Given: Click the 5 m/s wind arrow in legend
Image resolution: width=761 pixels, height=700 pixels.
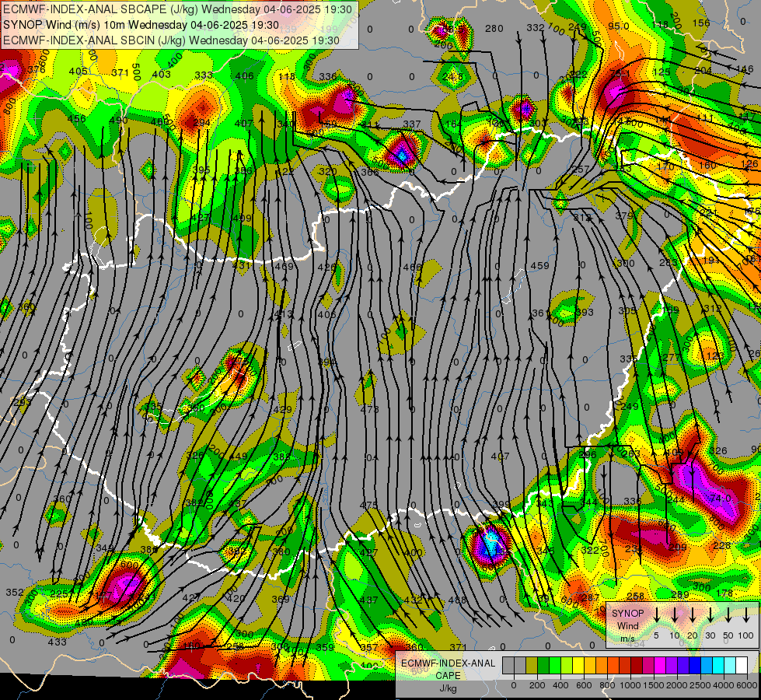Looking at the screenshot, I should pos(656,614).
